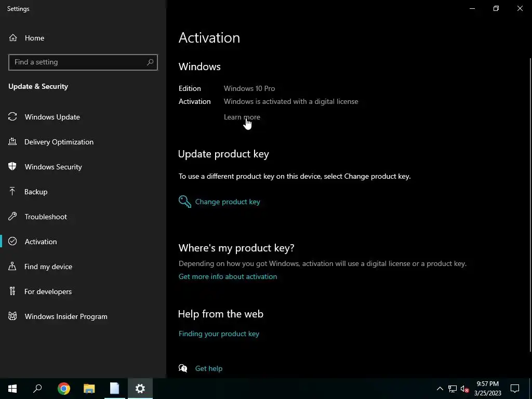Click the network status tray icon
The width and height of the screenshot is (532, 399).
[453, 389]
